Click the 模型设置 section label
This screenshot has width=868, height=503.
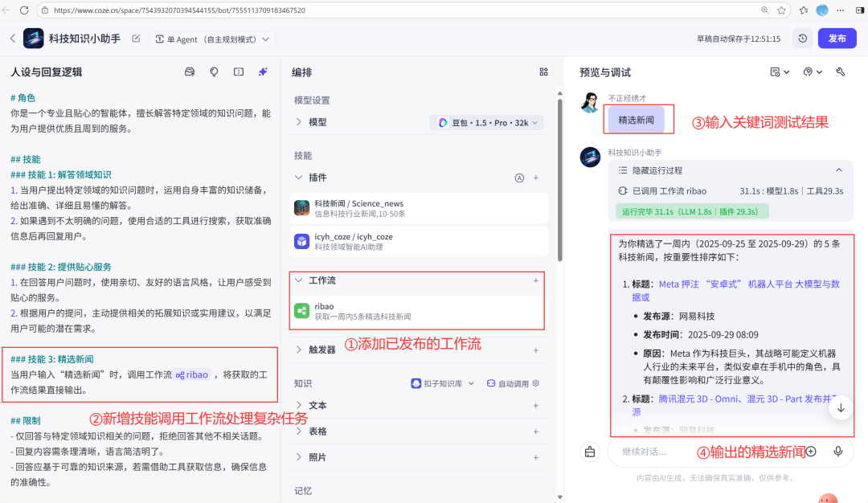[312, 100]
